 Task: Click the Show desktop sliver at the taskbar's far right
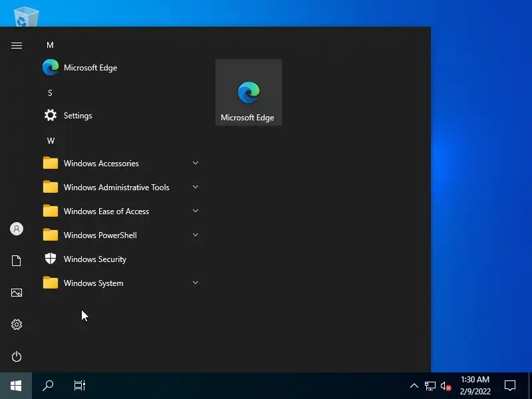530,386
